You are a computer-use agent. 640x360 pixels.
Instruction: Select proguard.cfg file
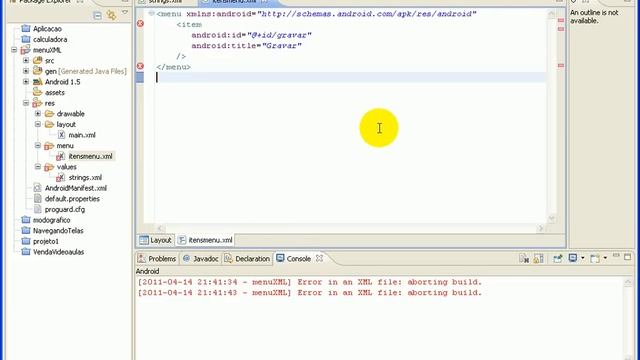pos(65,209)
